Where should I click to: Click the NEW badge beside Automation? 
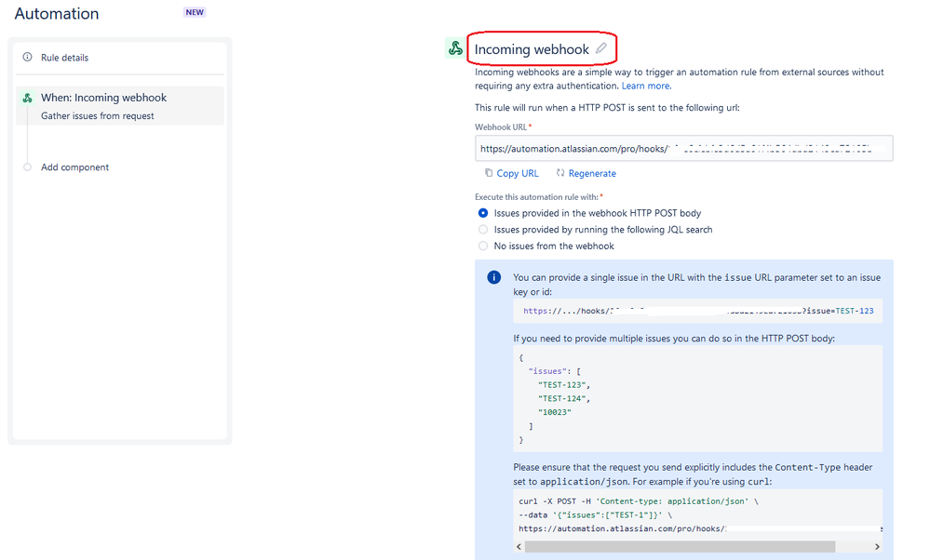click(x=195, y=12)
